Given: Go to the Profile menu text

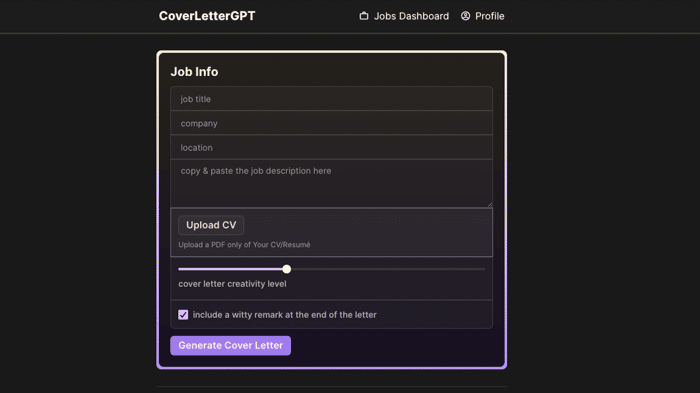Looking at the screenshot, I should (489, 16).
